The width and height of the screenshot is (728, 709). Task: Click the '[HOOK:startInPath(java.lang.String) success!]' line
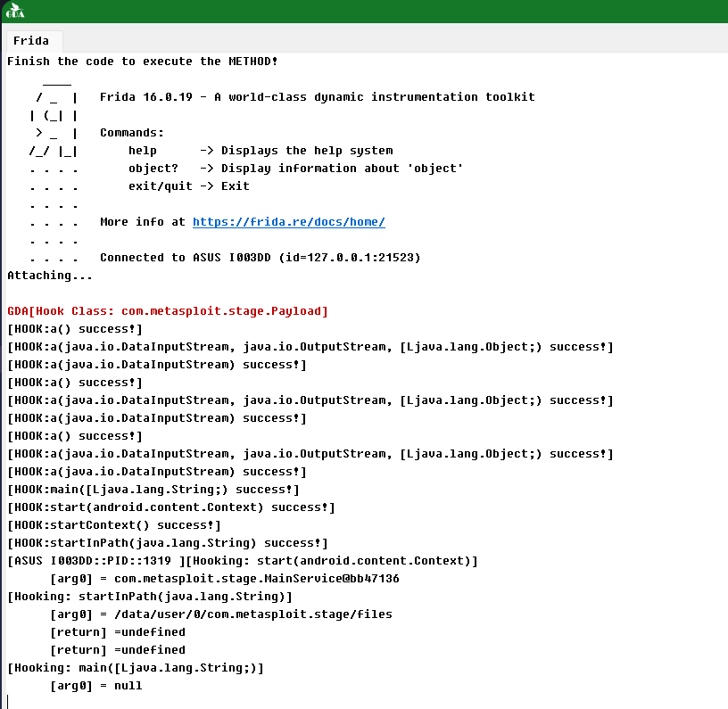click(x=168, y=543)
